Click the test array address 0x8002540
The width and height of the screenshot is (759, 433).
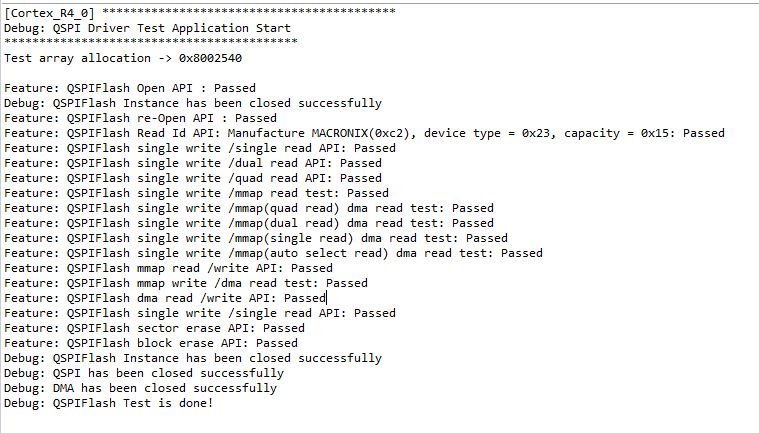point(211,58)
